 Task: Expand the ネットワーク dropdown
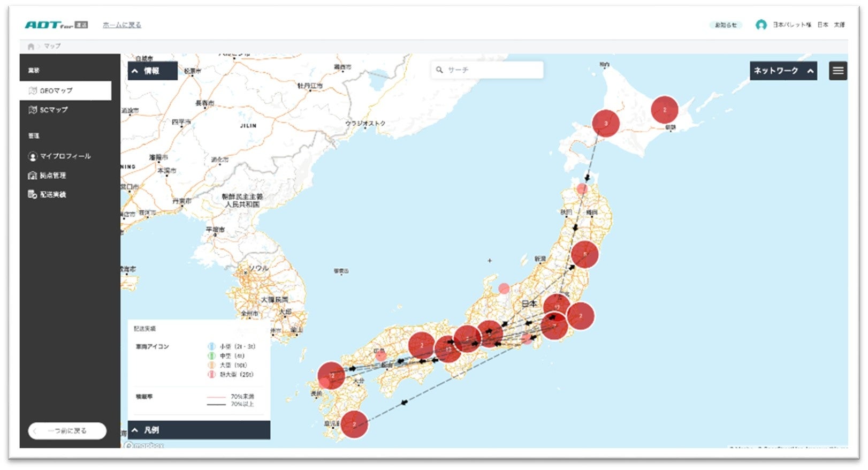pyautogui.click(x=783, y=71)
